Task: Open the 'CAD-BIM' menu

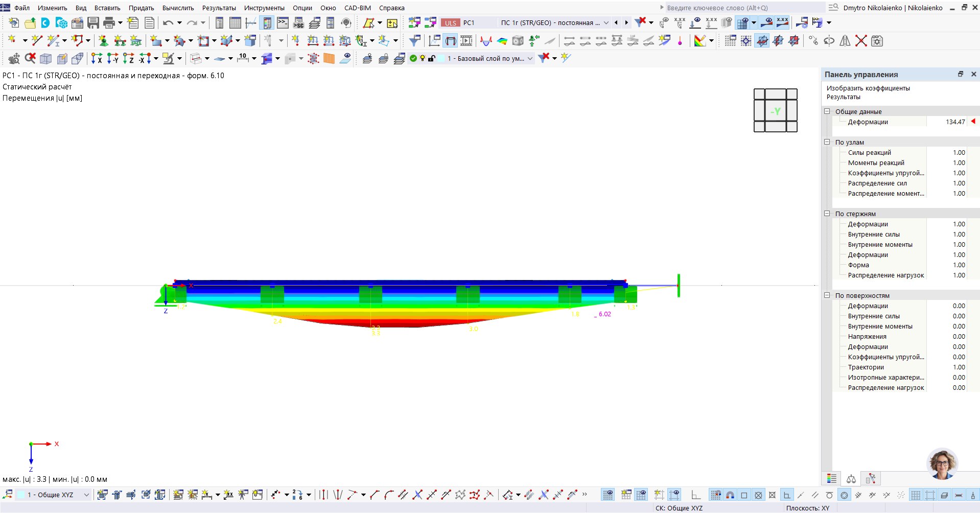Action: point(357,8)
